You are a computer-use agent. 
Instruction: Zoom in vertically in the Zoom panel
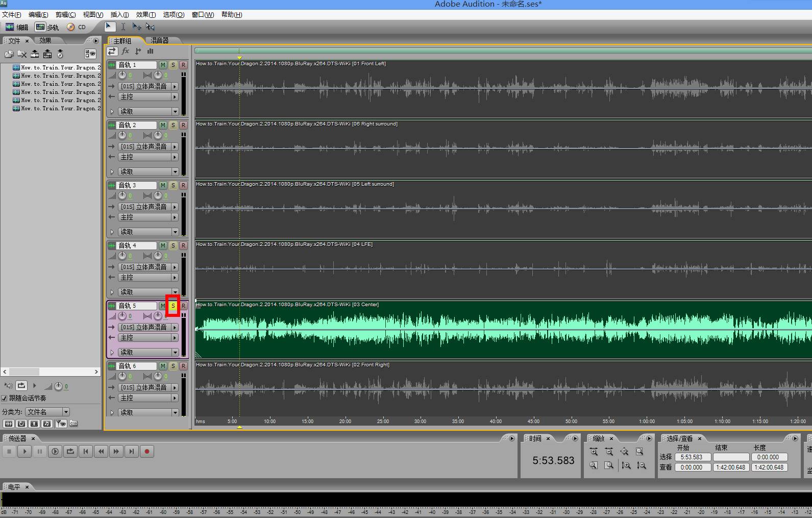(x=626, y=465)
